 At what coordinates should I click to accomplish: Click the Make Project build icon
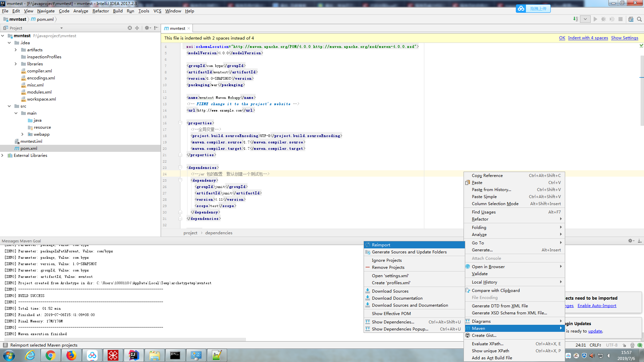click(576, 19)
